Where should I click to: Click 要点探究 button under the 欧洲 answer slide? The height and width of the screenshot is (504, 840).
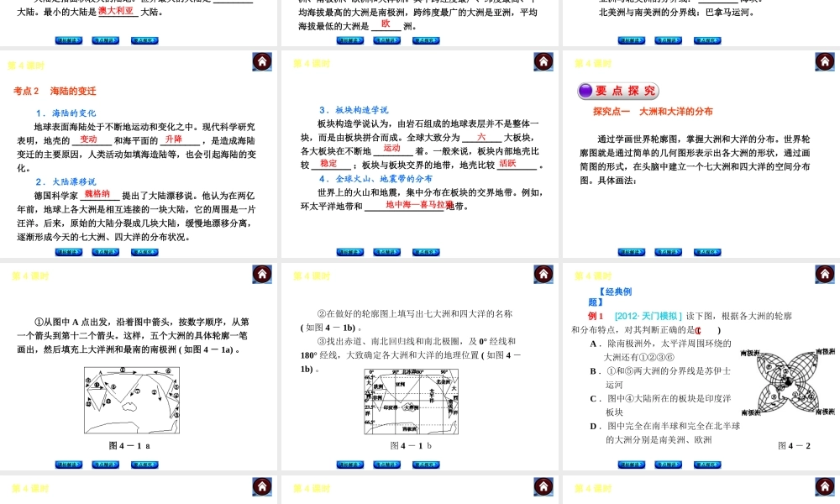click(426, 40)
